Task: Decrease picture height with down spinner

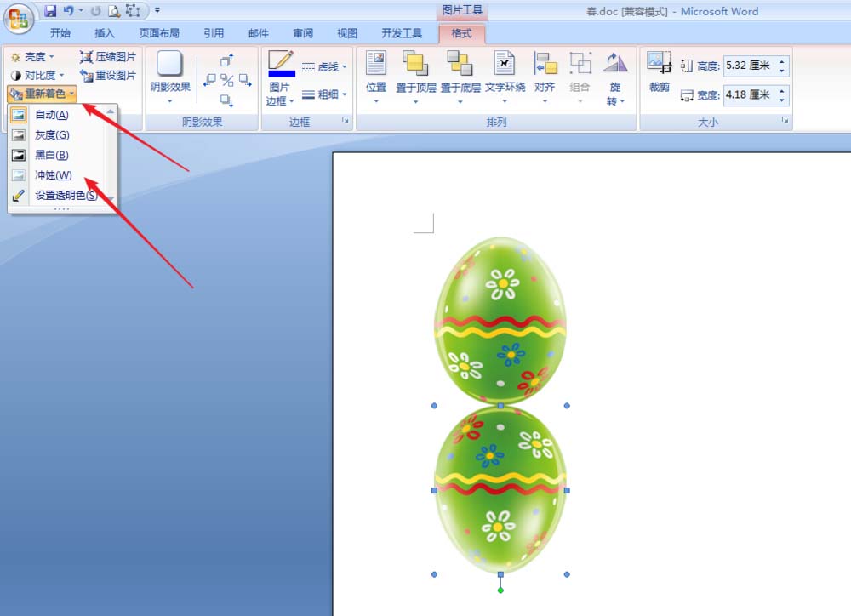Action: [781, 71]
